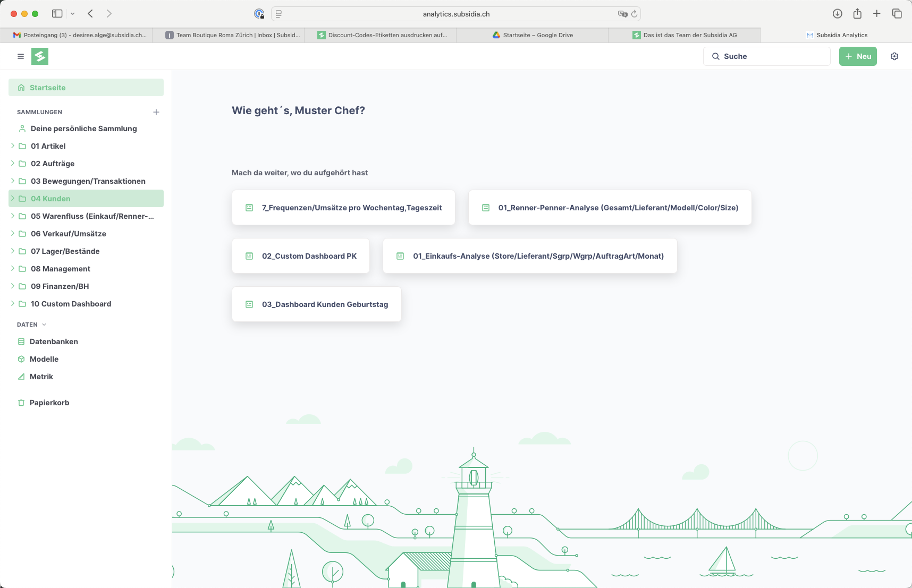Click the Suche search field
Viewport: 912px width, 588px height.
766,56
